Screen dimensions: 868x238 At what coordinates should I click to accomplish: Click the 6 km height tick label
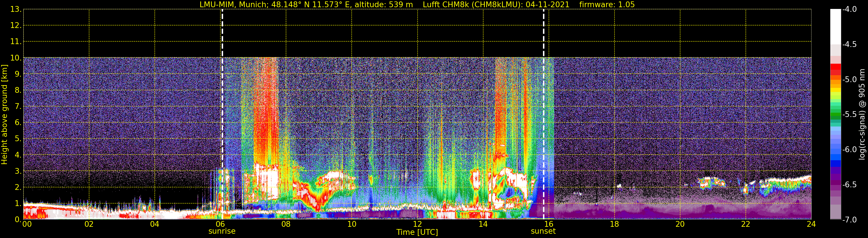point(18,123)
